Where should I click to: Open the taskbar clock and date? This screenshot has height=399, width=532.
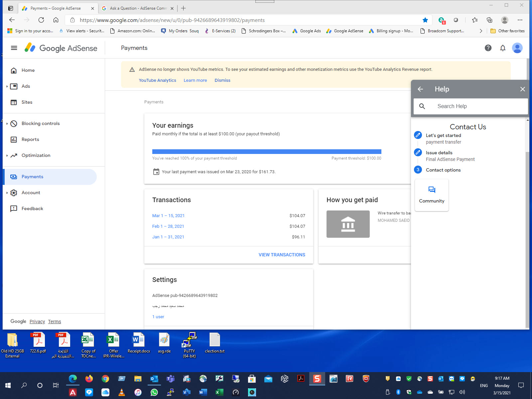502,385
